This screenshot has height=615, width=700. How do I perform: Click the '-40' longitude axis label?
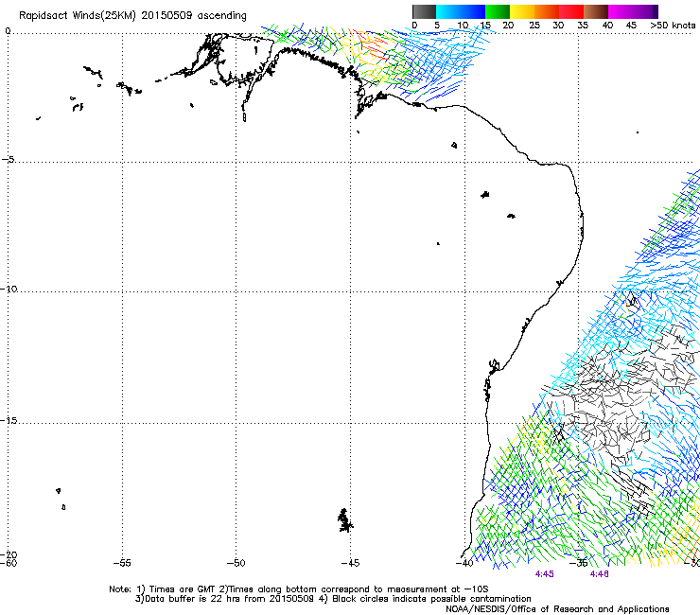pos(464,563)
